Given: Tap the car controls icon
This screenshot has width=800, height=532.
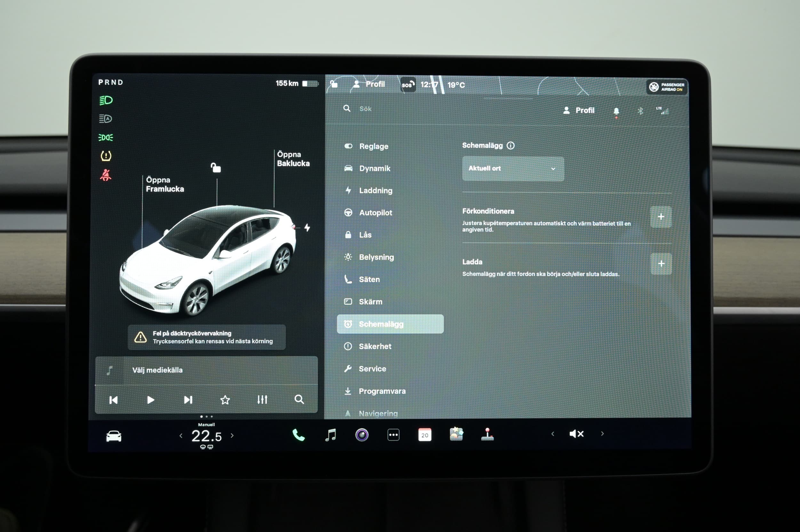Looking at the screenshot, I should pos(114,436).
